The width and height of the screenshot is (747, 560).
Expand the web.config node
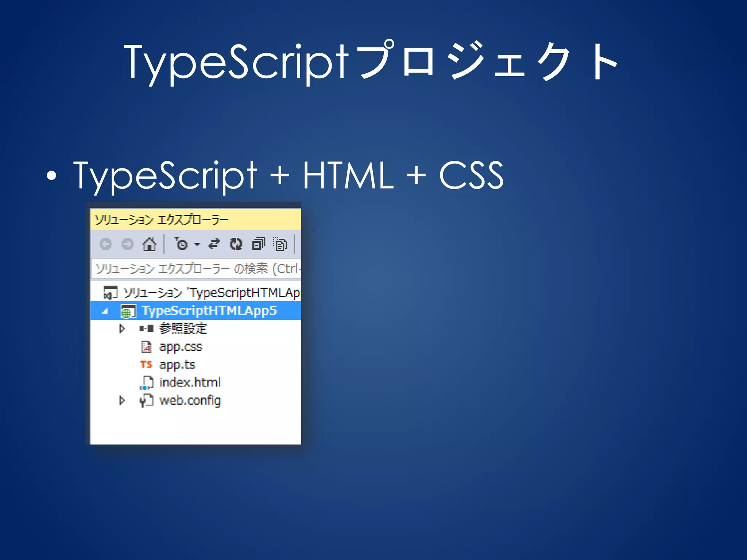122,400
